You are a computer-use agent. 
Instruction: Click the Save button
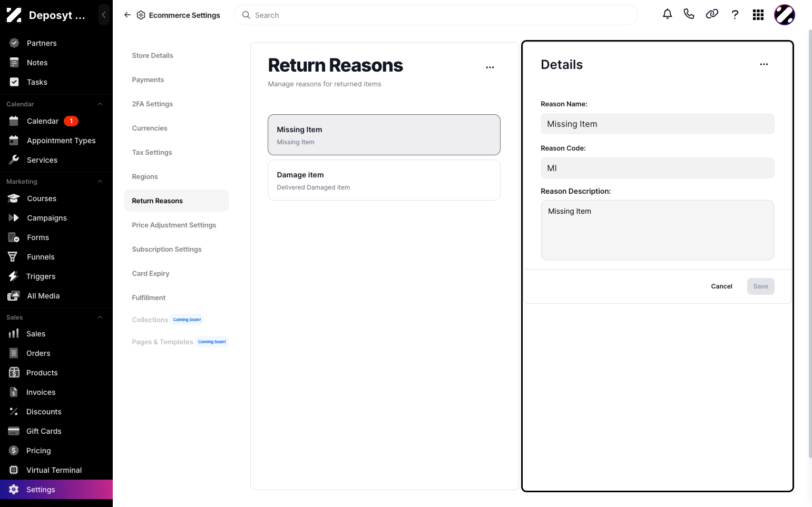coord(760,286)
